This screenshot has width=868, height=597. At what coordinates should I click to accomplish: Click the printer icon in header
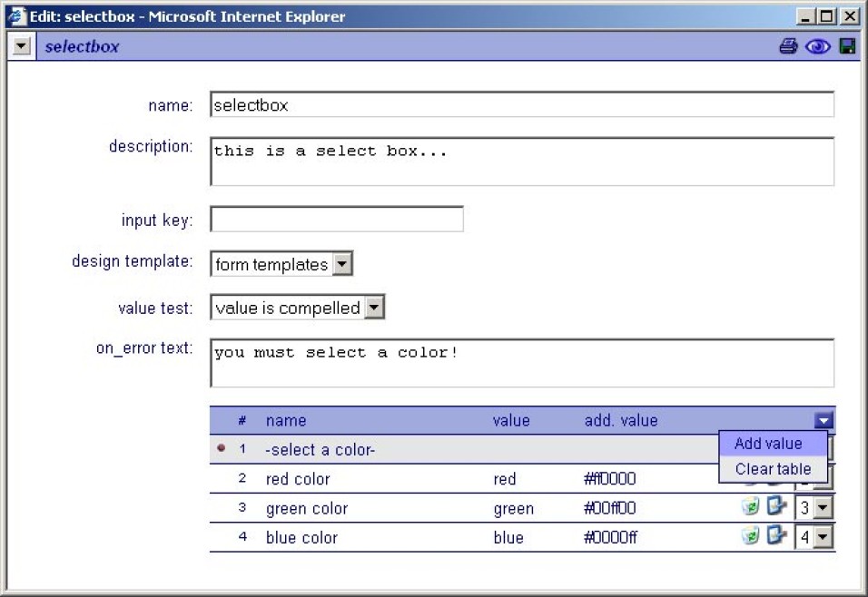pyautogui.click(x=788, y=46)
